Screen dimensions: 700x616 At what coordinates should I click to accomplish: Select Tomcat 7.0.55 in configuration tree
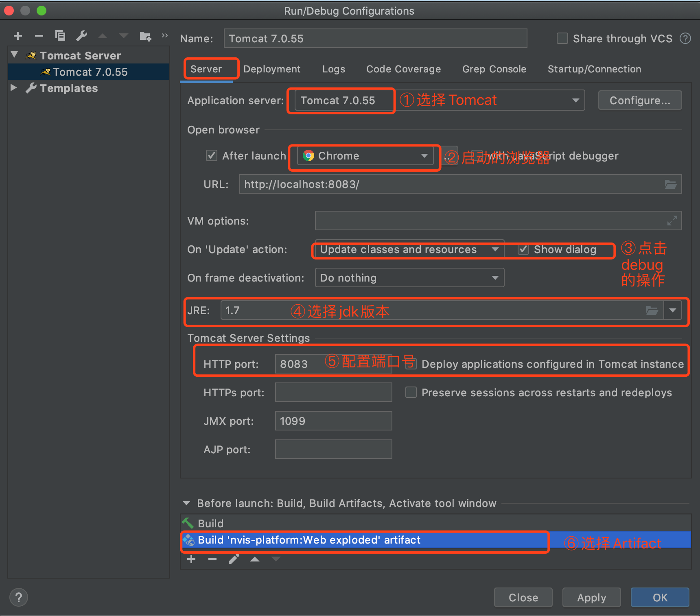point(89,72)
